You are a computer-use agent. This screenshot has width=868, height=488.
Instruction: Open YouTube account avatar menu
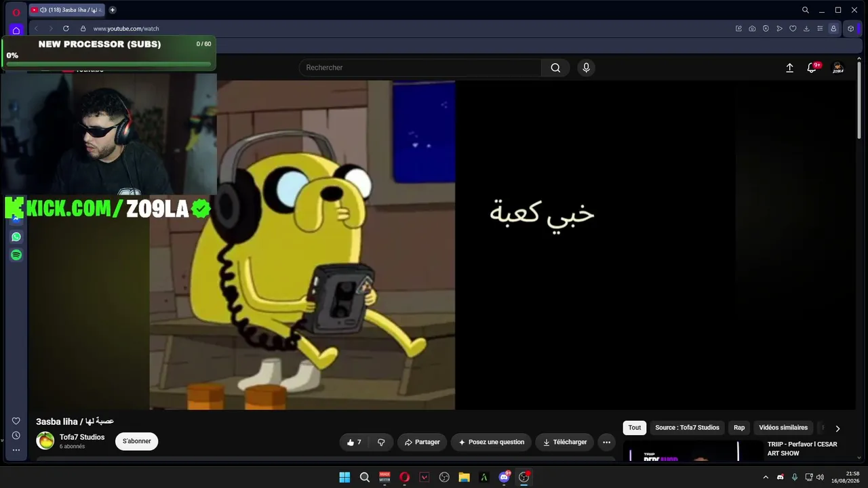[838, 68]
